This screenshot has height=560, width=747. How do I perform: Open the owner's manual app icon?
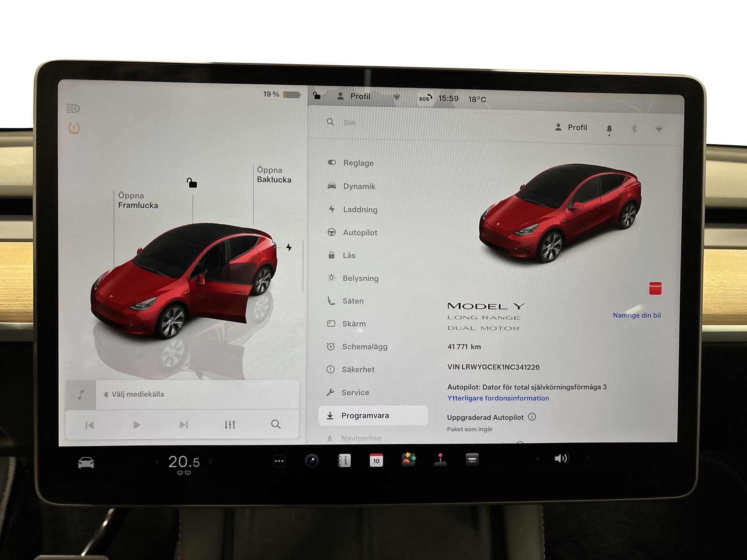[x=344, y=461]
